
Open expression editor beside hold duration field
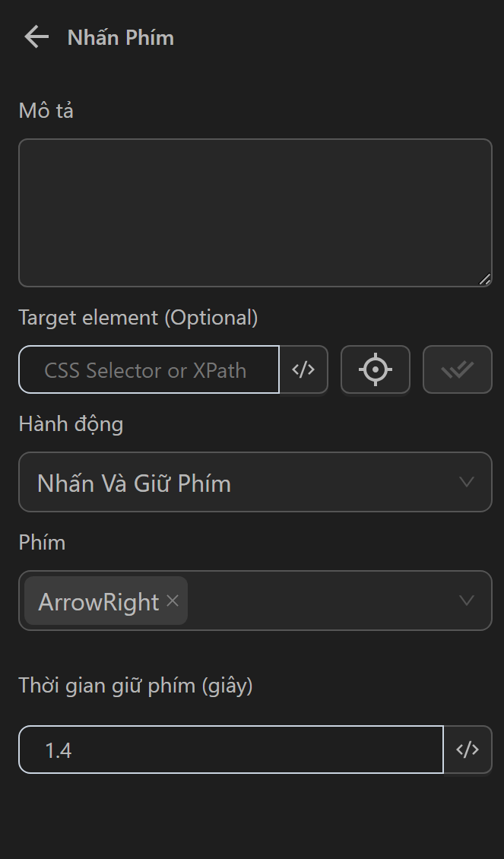[x=468, y=750]
